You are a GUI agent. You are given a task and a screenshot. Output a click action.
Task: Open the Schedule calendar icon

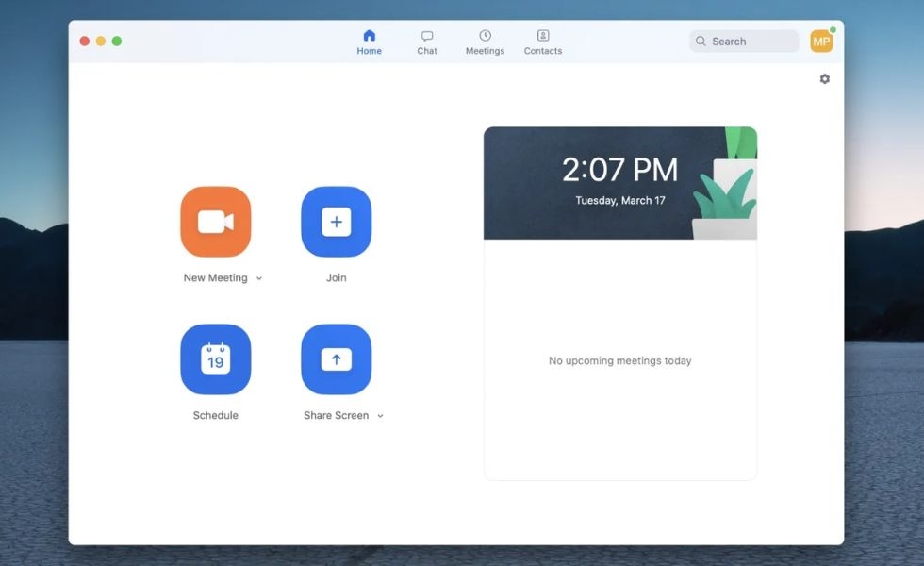[x=215, y=359]
